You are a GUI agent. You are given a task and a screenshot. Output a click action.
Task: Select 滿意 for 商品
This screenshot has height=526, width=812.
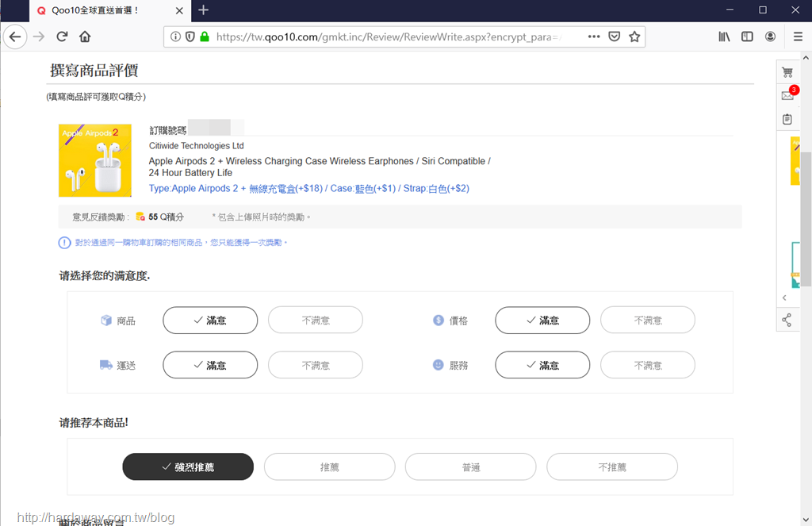(210, 321)
